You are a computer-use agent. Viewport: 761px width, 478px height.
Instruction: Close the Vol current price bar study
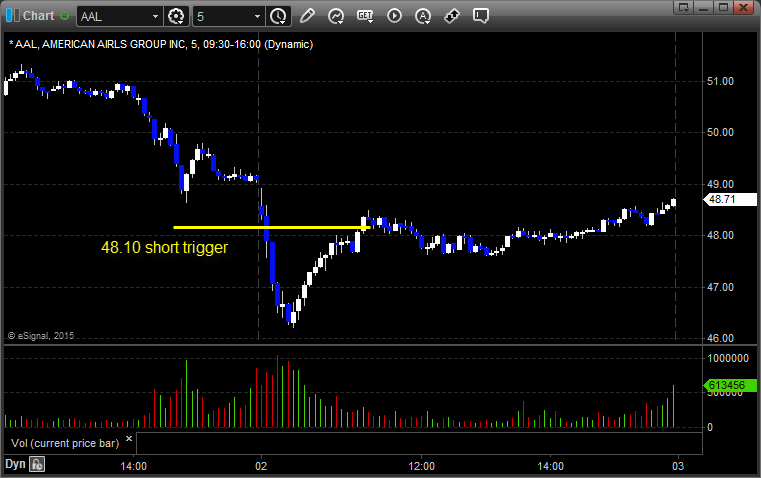(129, 439)
